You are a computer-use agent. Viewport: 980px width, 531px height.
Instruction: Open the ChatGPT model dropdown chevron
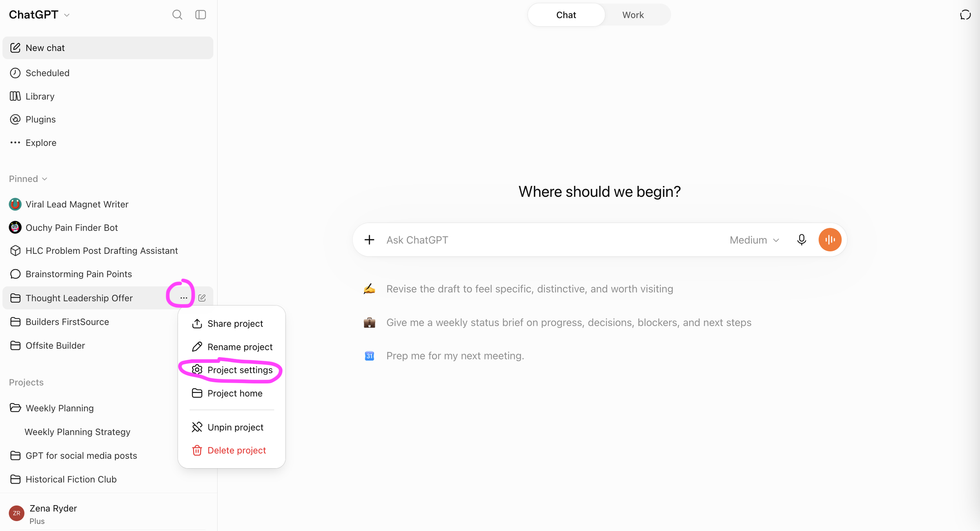[67, 15]
